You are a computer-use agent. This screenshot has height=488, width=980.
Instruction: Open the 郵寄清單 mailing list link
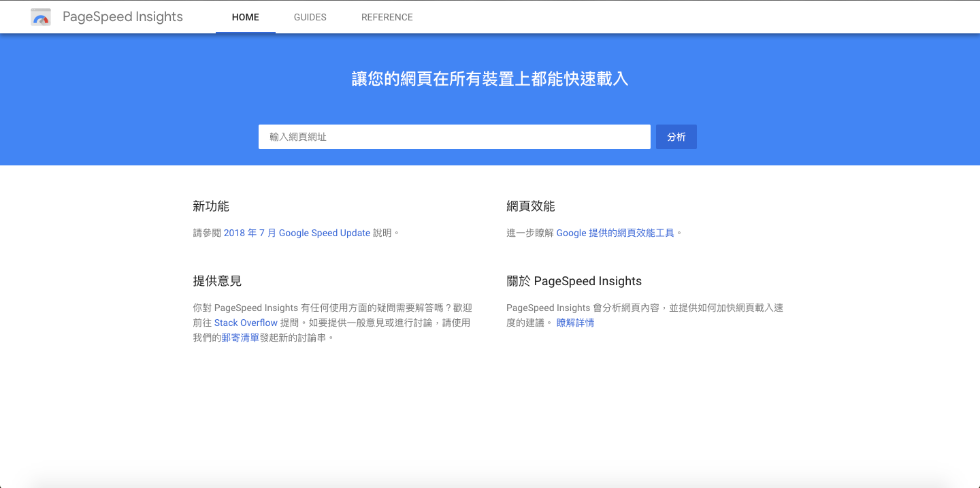[240, 338]
